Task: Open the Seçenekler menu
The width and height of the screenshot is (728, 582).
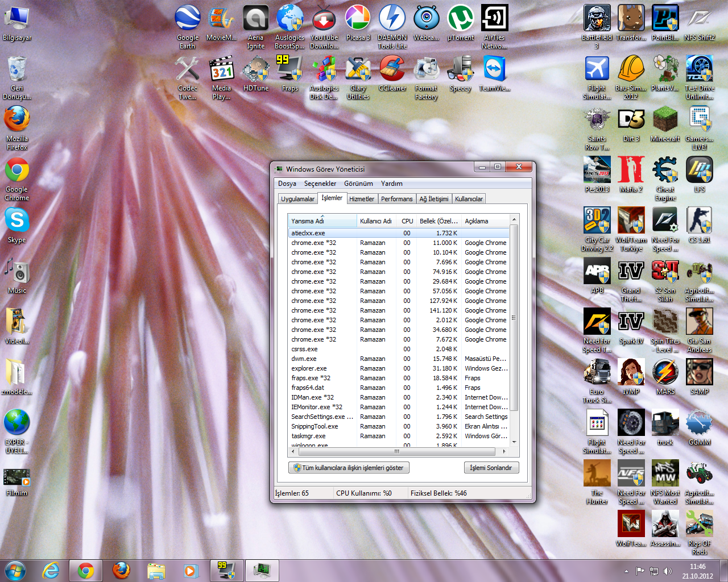Action: point(320,184)
